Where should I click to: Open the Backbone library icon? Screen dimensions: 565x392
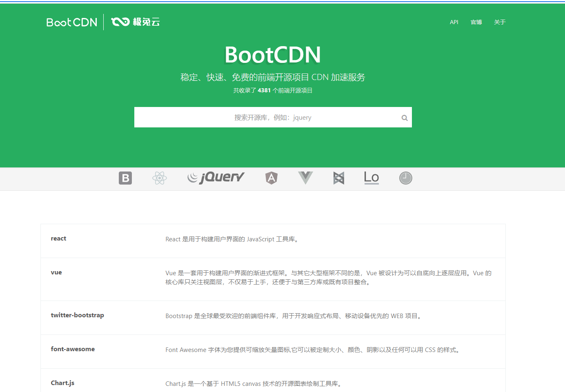coord(339,178)
